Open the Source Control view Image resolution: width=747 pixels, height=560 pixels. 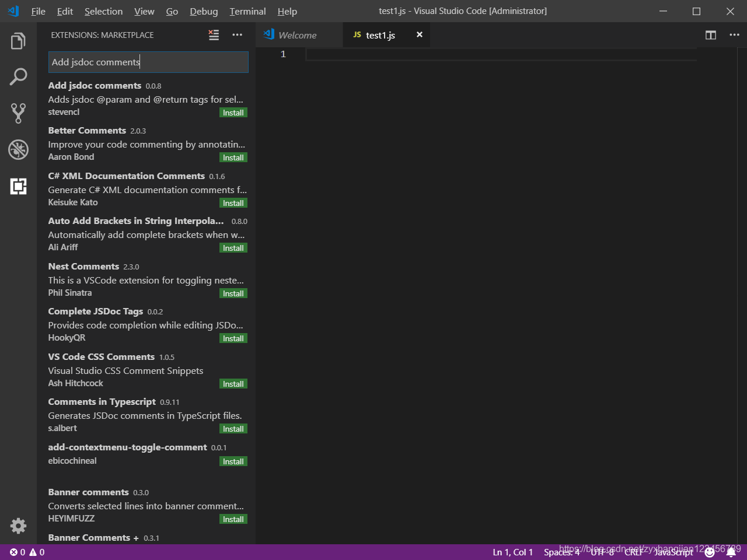pos(18,113)
